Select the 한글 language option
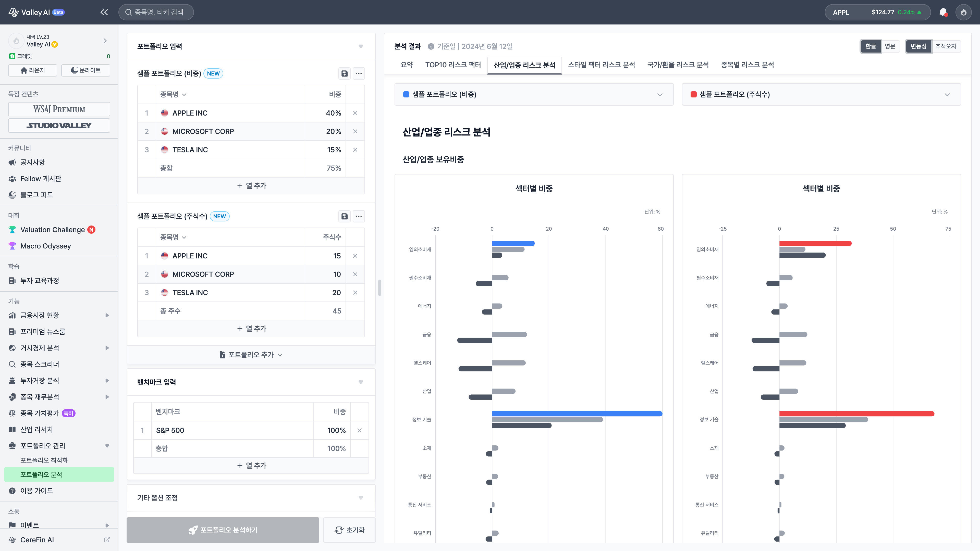 (871, 46)
